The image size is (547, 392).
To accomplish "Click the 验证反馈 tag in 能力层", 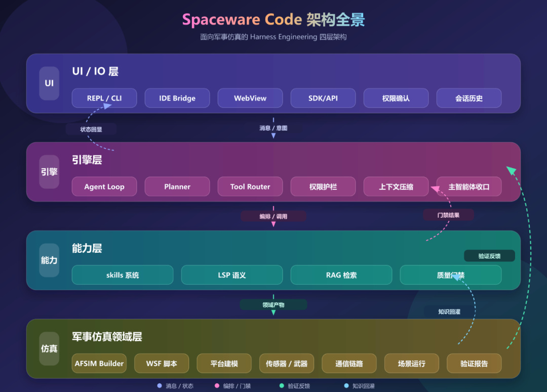I will tap(489, 256).
